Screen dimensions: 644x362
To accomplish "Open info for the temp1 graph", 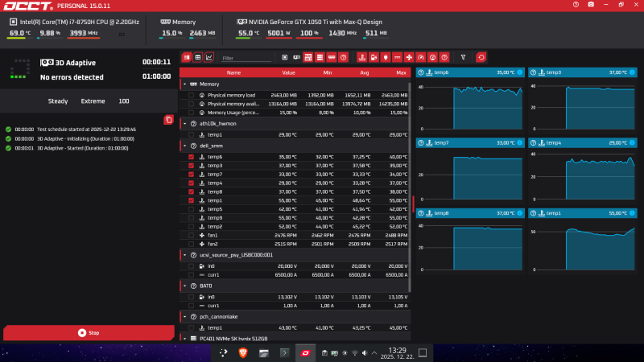I will [632, 213].
